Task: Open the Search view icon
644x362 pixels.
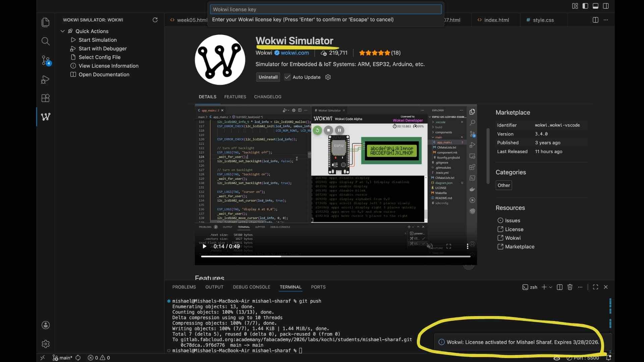Action: (46, 41)
